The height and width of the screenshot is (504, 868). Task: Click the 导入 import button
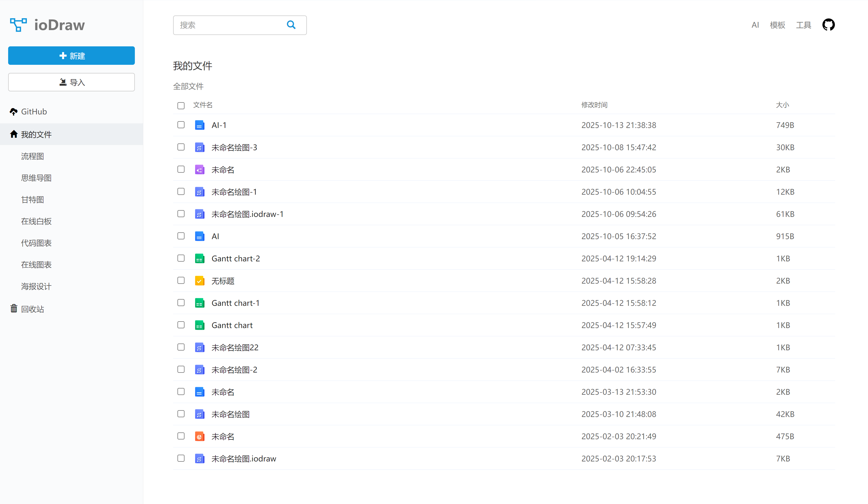point(71,82)
